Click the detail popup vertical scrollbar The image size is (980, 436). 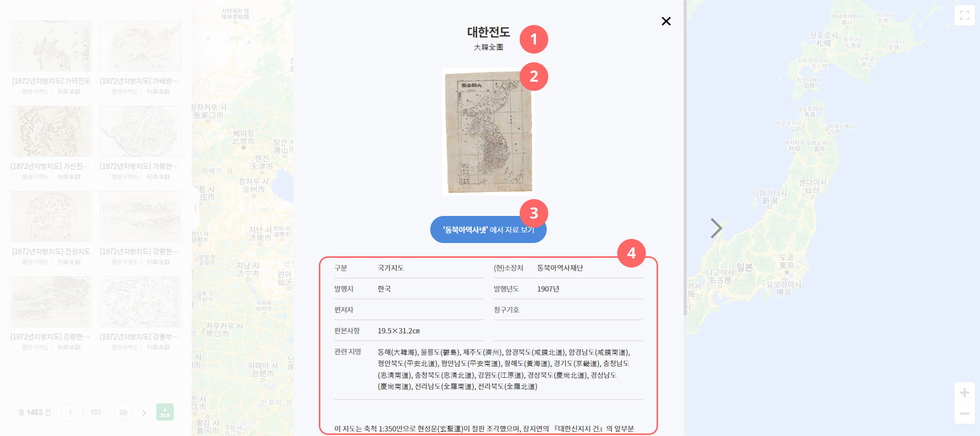tap(685, 157)
